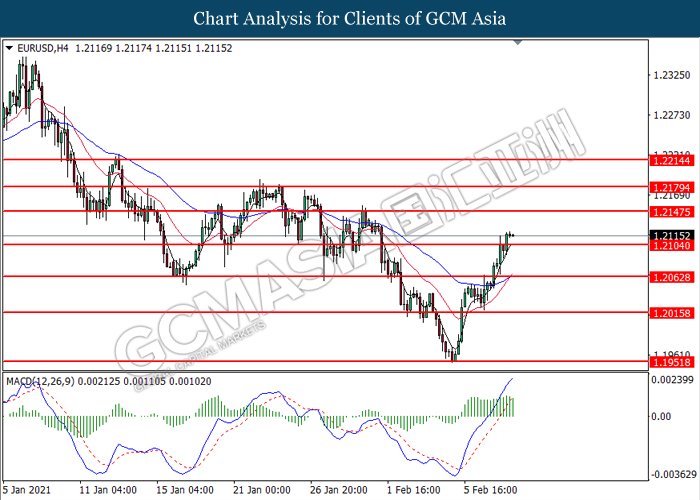Click the 1.20628 red price label
This screenshot has width=700, height=500.
pos(671,277)
